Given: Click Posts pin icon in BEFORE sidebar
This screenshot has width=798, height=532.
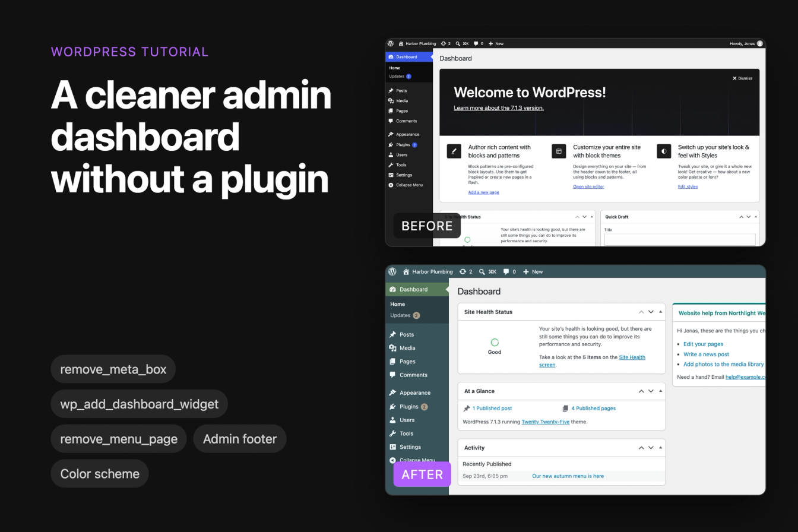Looking at the screenshot, I should [x=391, y=91].
